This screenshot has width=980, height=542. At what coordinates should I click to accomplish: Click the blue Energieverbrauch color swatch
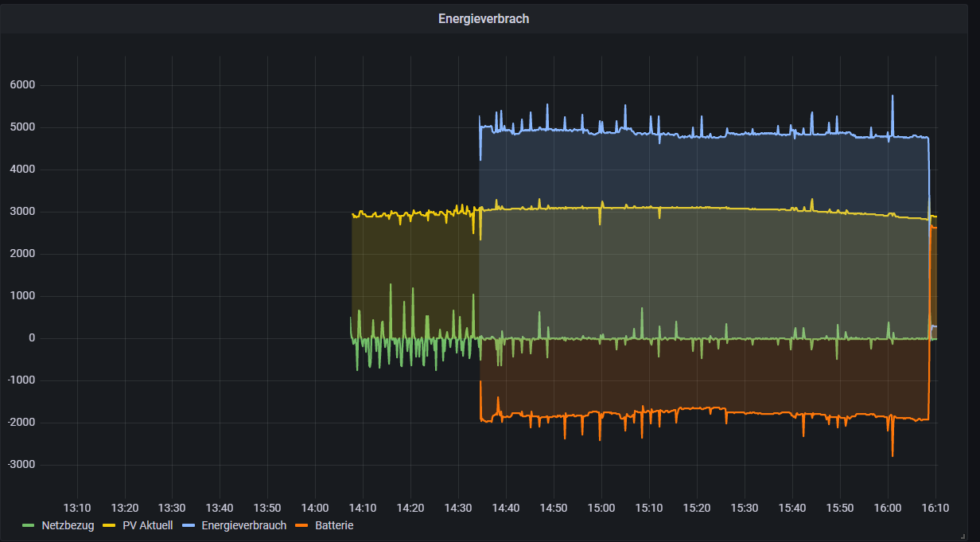[x=189, y=526]
